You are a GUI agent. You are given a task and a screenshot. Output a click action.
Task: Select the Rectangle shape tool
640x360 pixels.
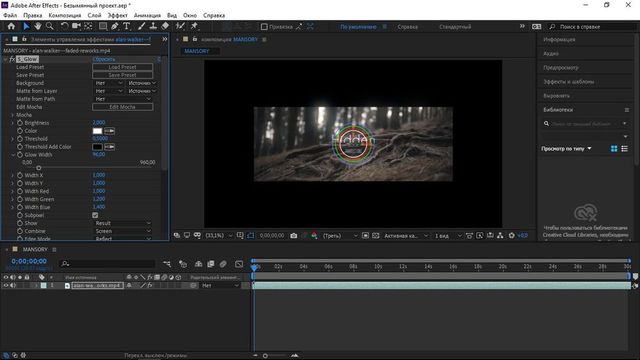[x=102, y=26]
